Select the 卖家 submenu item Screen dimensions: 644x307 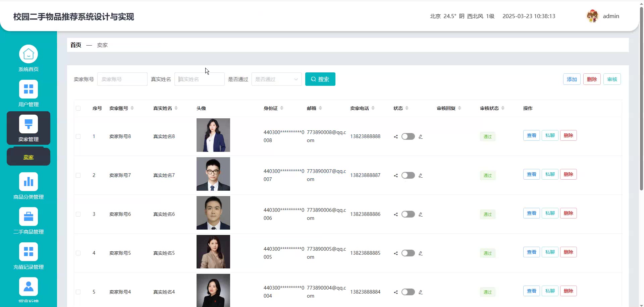click(29, 157)
